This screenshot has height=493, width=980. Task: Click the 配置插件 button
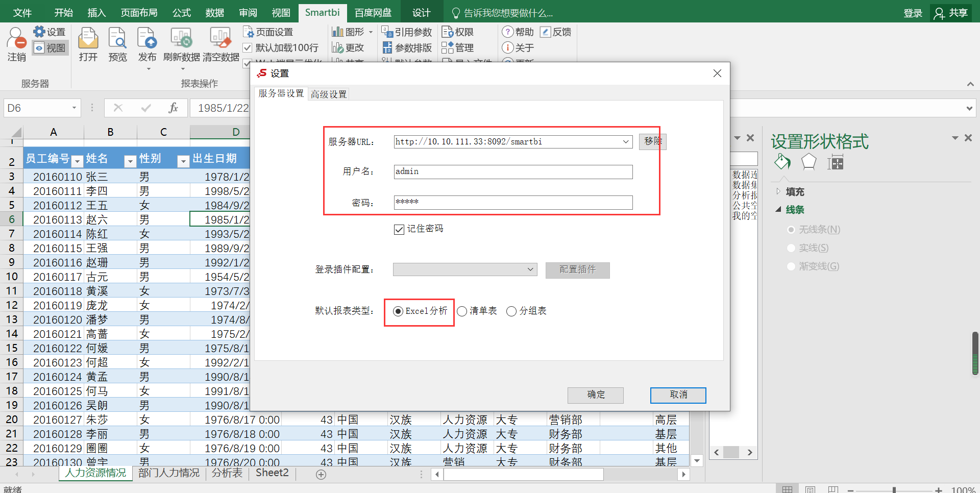coord(577,270)
